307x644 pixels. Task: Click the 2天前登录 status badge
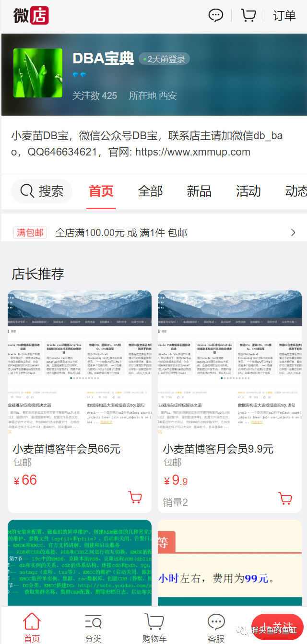[x=165, y=59]
